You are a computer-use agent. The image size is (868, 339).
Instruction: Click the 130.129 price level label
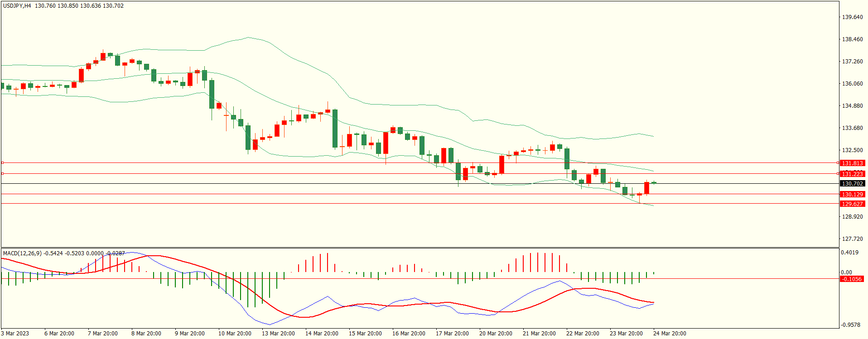[x=852, y=195]
